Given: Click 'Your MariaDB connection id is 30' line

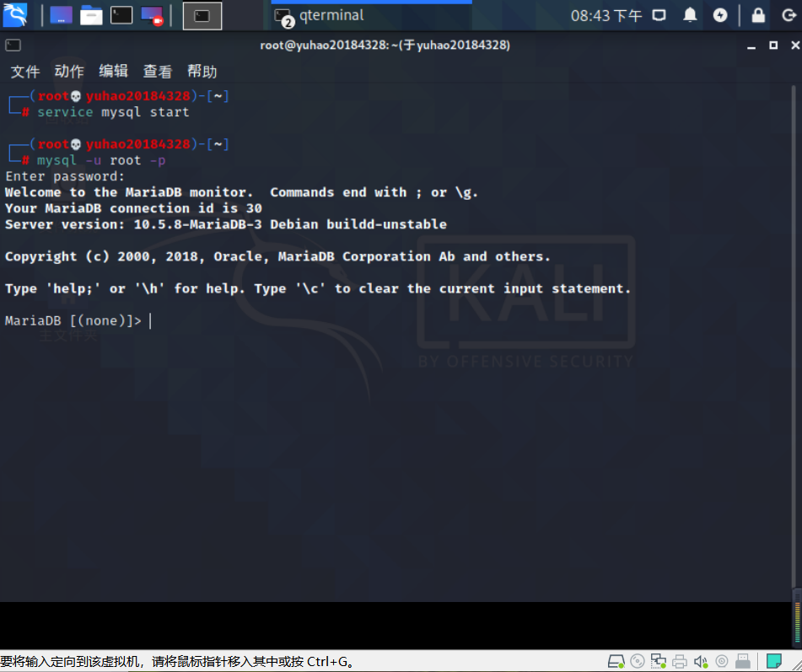Looking at the screenshot, I should click(x=133, y=208).
